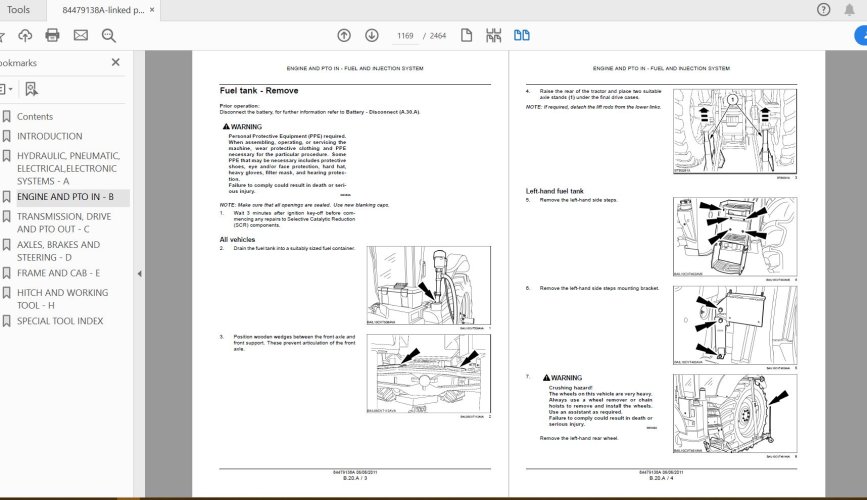This screenshot has width=867, height=500.
Task: Close the 84479138A-linked document tab
Action: coord(152,10)
